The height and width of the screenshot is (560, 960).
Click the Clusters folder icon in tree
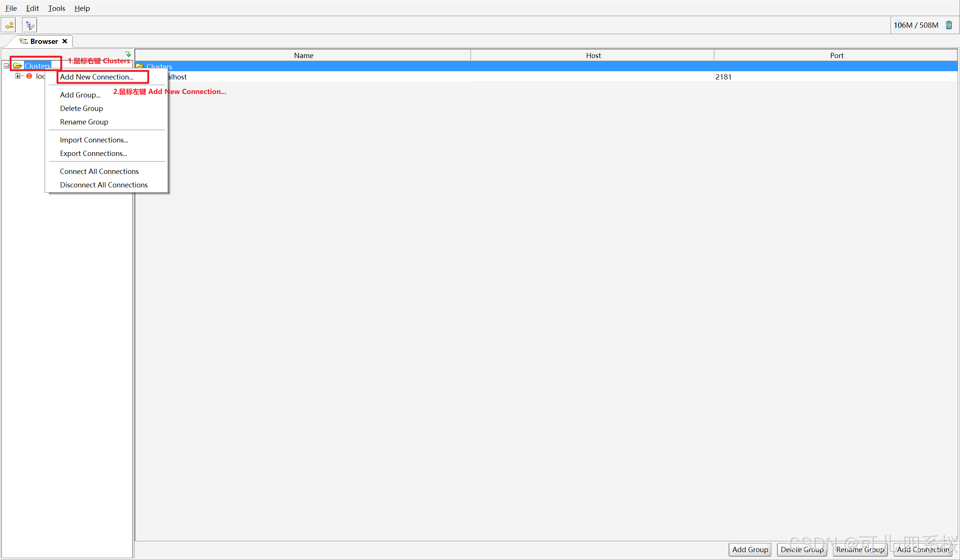point(18,66)
